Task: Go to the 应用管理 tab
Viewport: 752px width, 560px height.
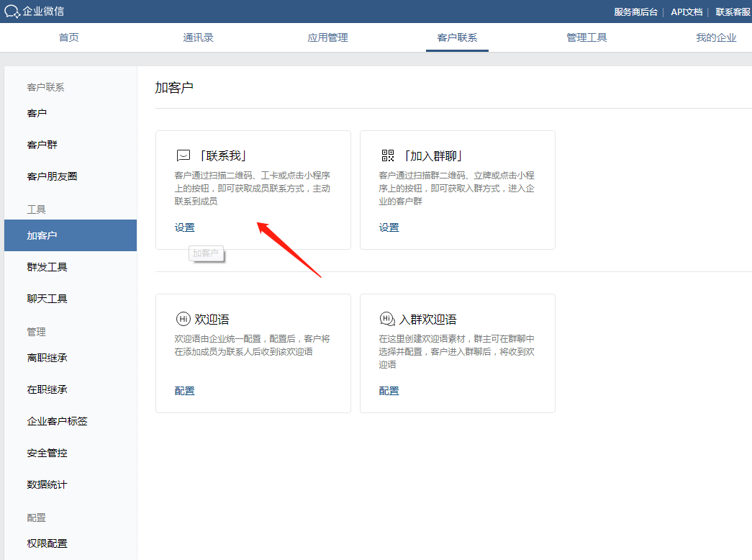Action: pos(327,37)
